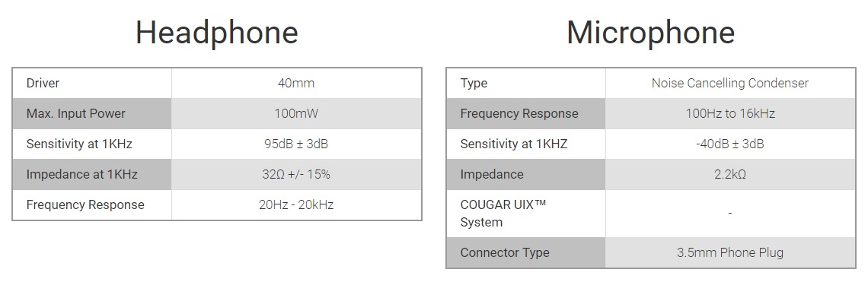The image size is (868, 282).
Task: Click the -40dB ± 3dB value
Action: 730,144
